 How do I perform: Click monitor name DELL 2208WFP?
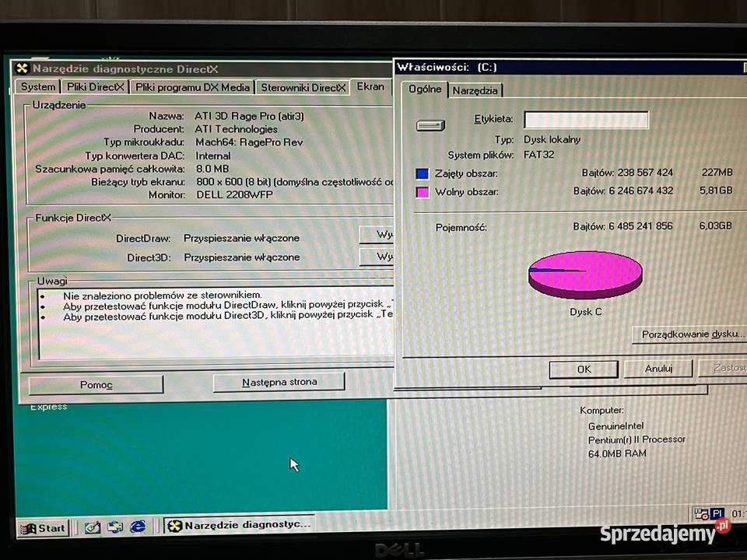coord(234,194)
